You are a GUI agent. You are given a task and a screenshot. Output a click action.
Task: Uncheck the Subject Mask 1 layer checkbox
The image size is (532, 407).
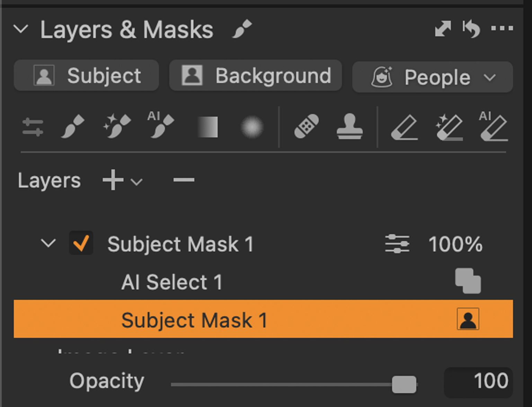(x=81, y=243)
